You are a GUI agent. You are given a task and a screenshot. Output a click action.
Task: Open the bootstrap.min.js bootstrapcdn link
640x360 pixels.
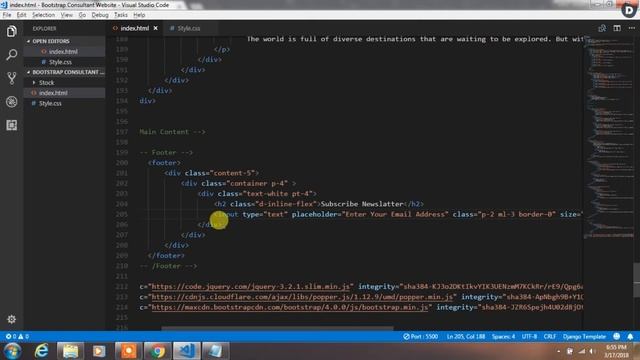pyautogui.click(x=290, y=307)
